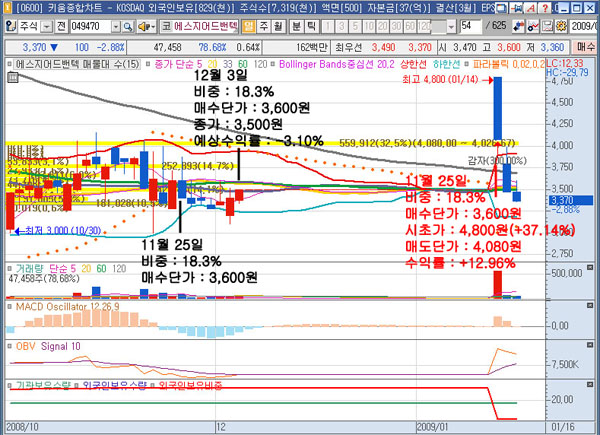Select the 60 interval button
Screen dimensions: 600x435
point(410,26)
